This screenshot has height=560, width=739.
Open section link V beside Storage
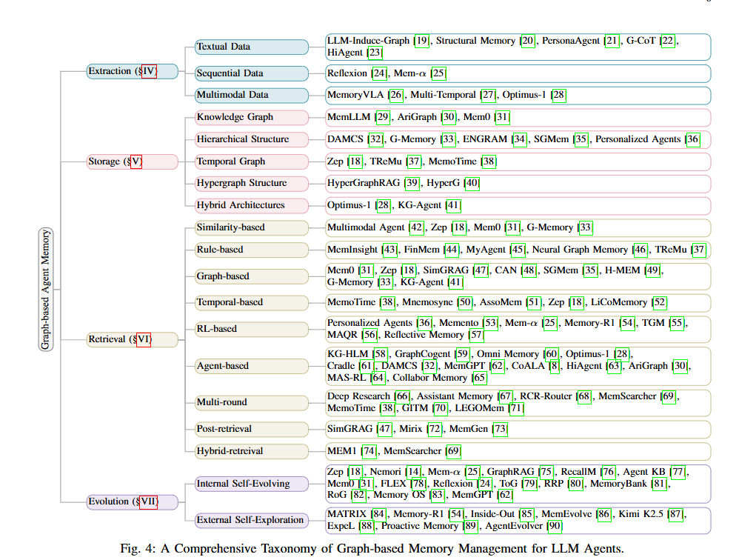coord(136,161)
